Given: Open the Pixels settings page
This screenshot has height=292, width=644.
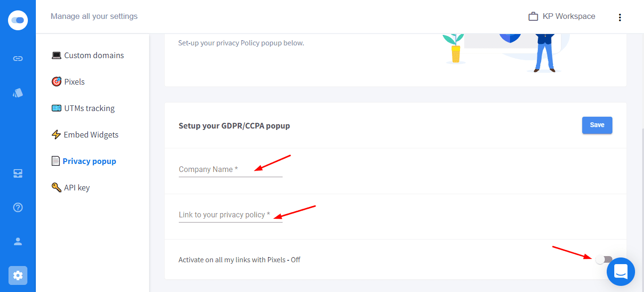Looking at the screenshot, I should pos(74,82).
